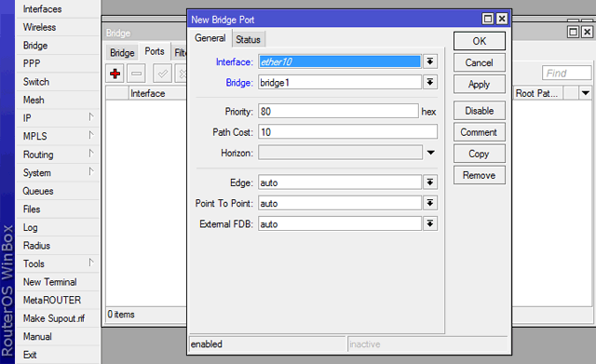596x364 pixels.
Task: Switch to the Status tab
Action: pyautogui.click(x=249, y=39)
